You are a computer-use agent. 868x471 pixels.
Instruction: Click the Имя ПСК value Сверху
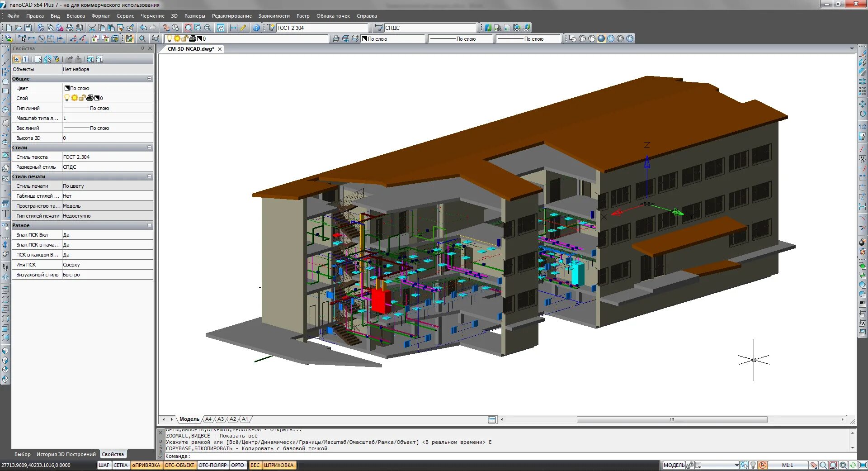tap(108, 265)
